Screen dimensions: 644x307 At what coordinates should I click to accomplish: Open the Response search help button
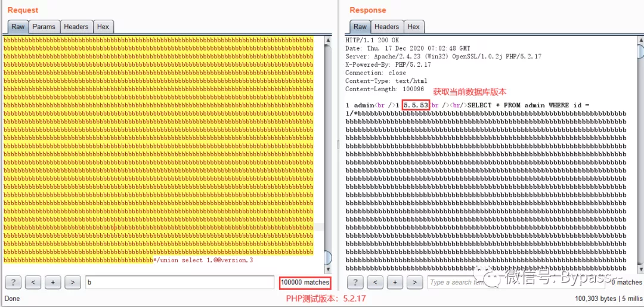point(355,283)
